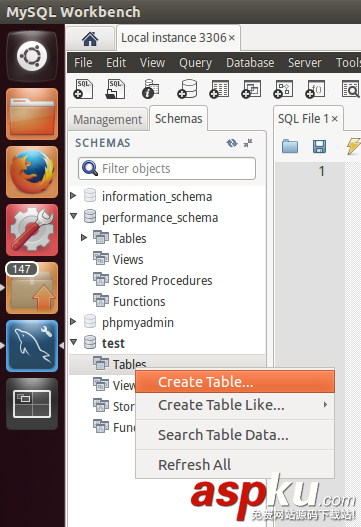Screen dimensions: 361x527
Task: Create a new SQL tab icon
Action: (x=83, y=89)
